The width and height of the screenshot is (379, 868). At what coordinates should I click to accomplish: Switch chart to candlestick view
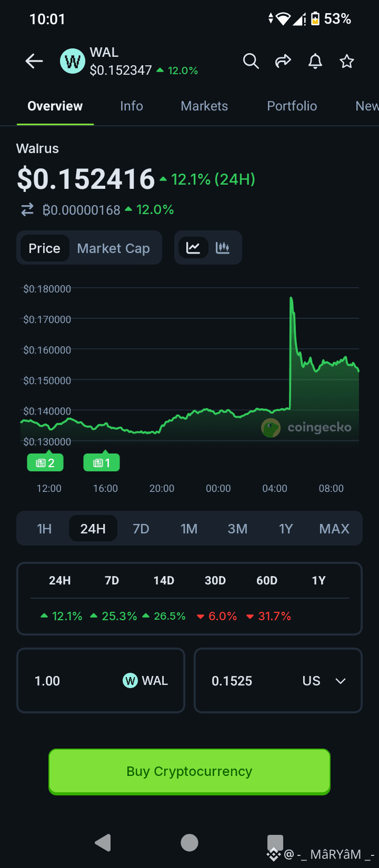[223, 248]
